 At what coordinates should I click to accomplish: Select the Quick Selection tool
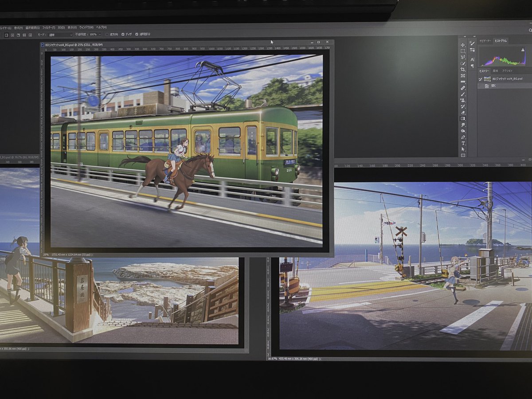click(463, 63)
